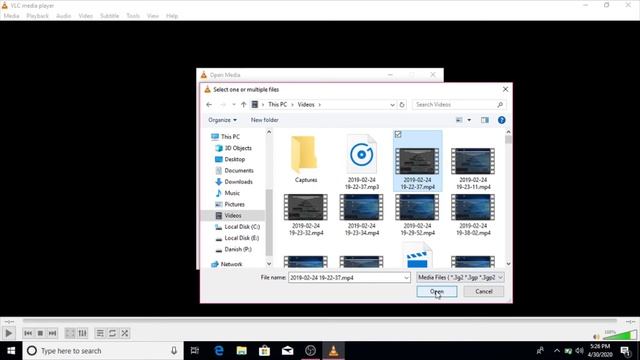Click the VLC play button

[8, 333]
